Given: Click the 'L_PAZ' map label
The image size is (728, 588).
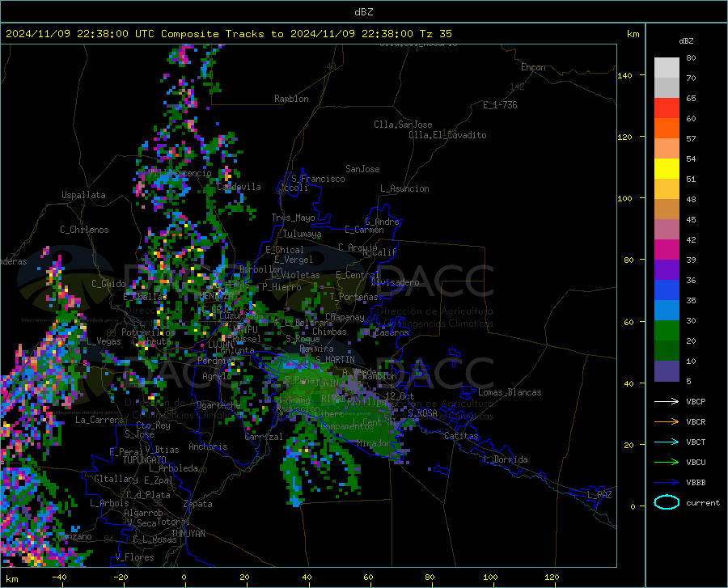Looking at the screenshot, I should pyautogui.click(x=599, y=495).
